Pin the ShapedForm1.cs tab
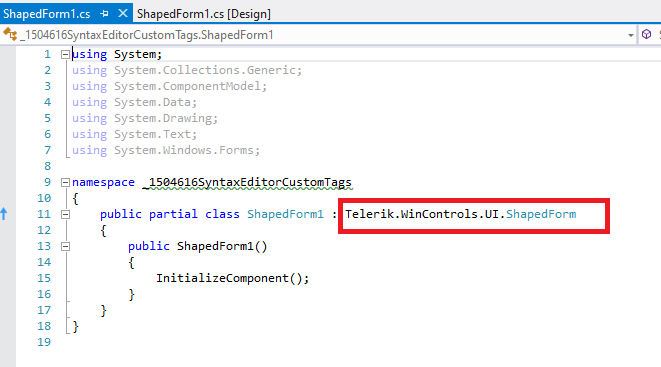Screen dimensions: 661x367 coord(104,14)
